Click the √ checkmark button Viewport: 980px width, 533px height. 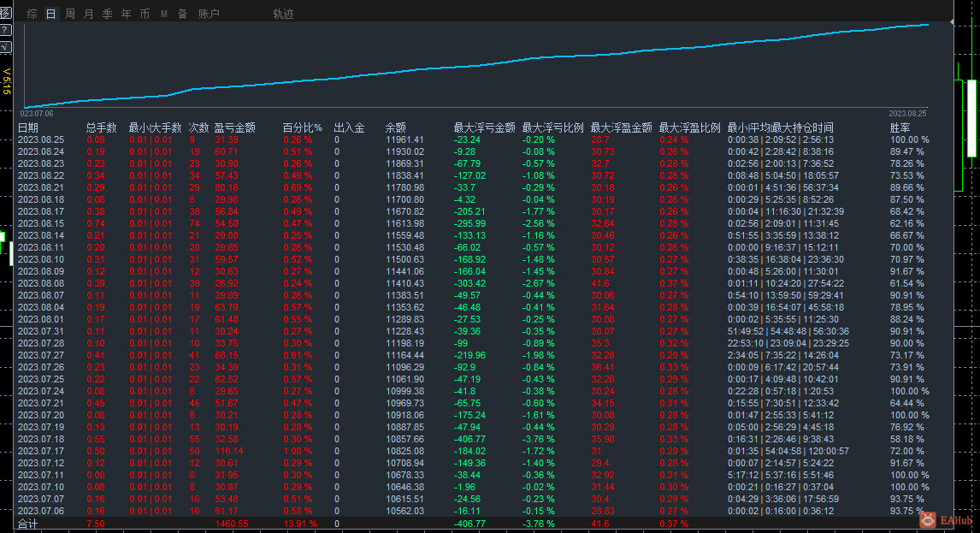point(5,47)
